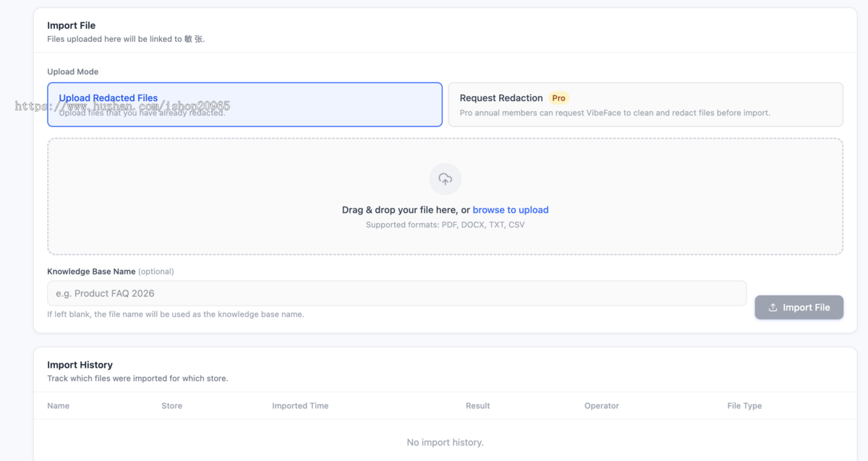Viewport: 868px width, 461px height.
Task: Click the Imported Time column header
Action: tap(300, 406)
